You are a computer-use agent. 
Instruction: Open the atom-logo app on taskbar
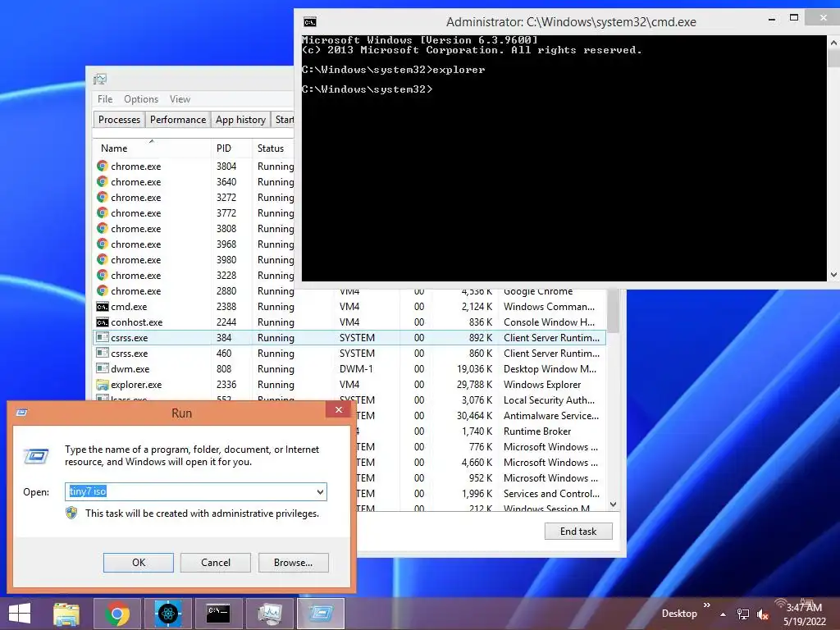click(167, 614)
